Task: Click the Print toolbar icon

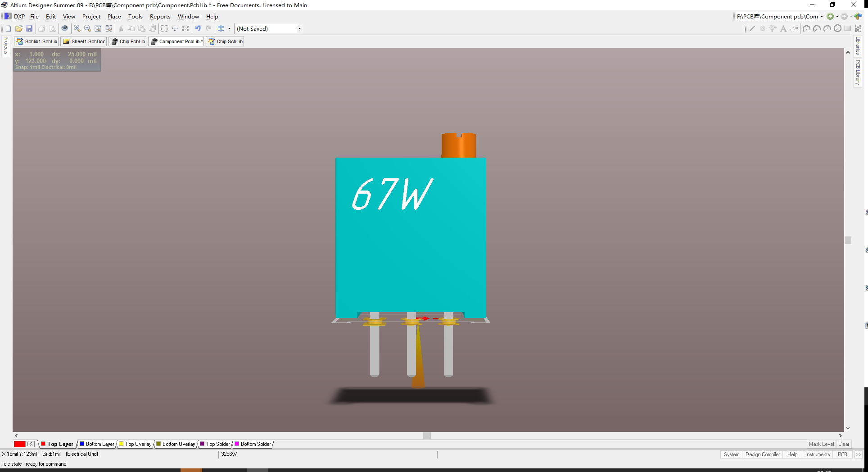Action: pyautogui.click(x=41, y=28)
